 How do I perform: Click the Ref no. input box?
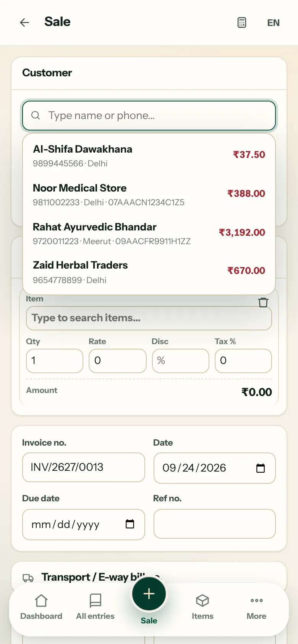click(214, 524)
